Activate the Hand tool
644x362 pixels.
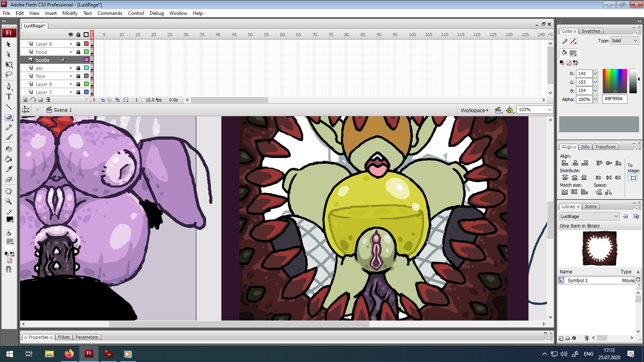tap(8, 191)
